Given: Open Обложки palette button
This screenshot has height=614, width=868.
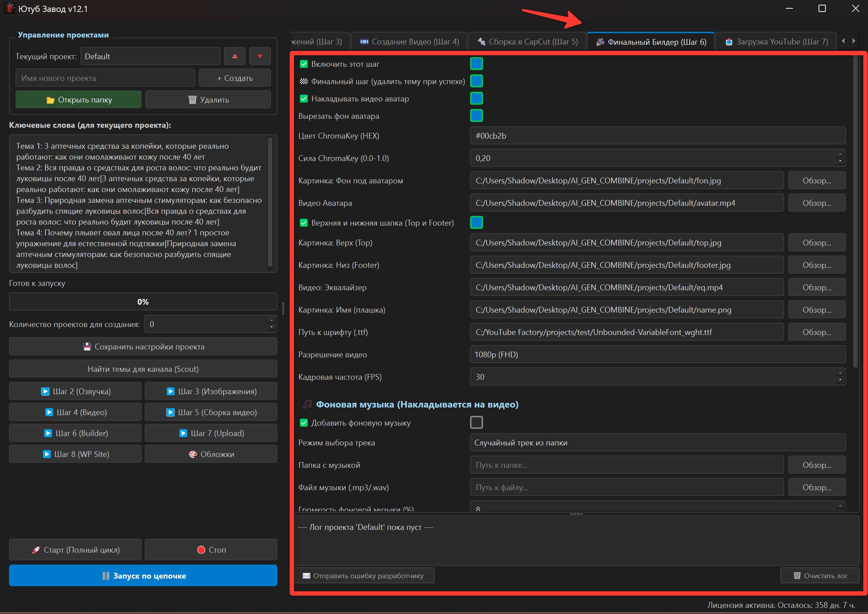Looking at the screenshot, I should click(x=211, y=454).
